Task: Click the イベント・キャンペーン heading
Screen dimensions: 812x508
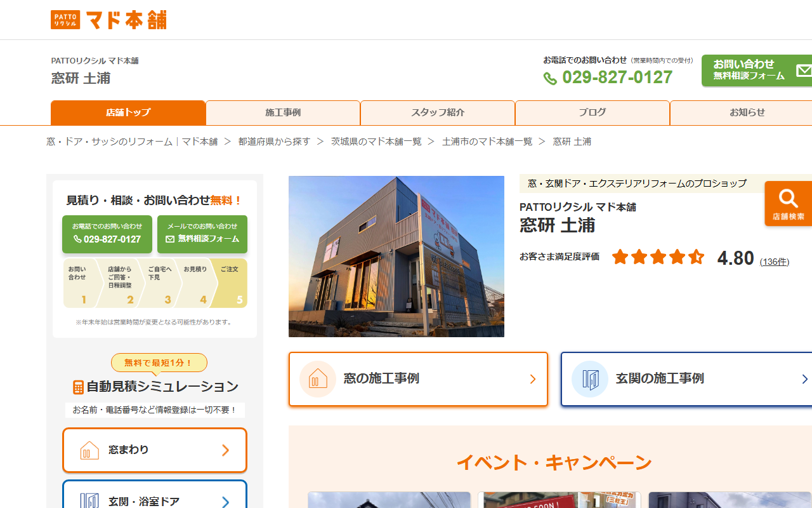Action: (554, 462)
